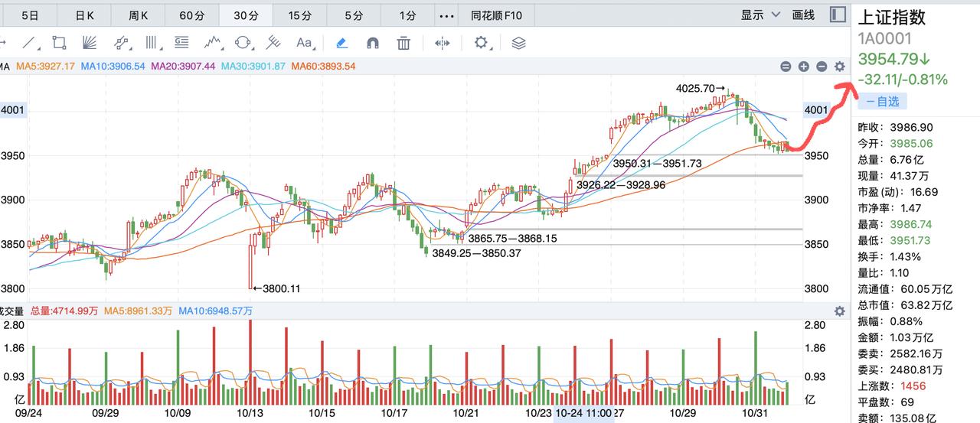Delete drawings with the trash icon

[x=403, y=43]
